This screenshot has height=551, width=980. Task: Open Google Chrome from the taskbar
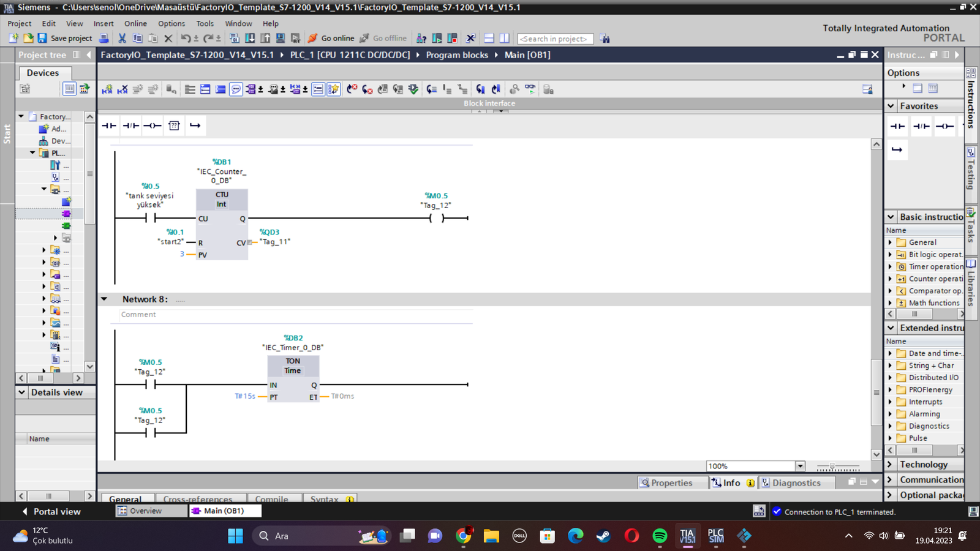[x=464, y=536]
